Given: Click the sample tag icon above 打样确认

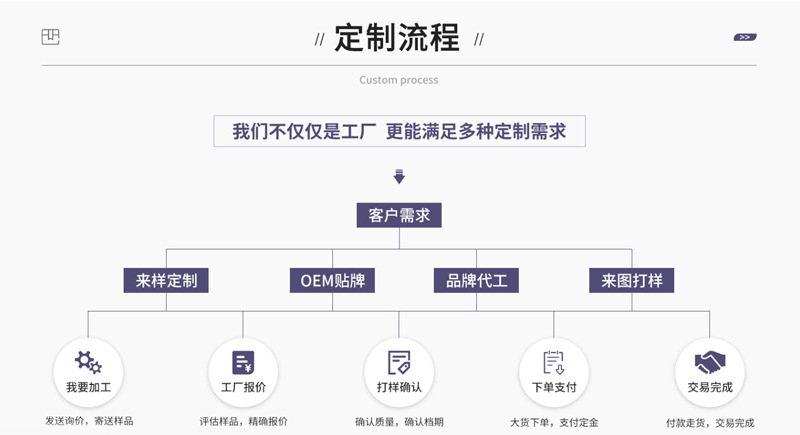Looking at the screenshot, I should [399, 363].
